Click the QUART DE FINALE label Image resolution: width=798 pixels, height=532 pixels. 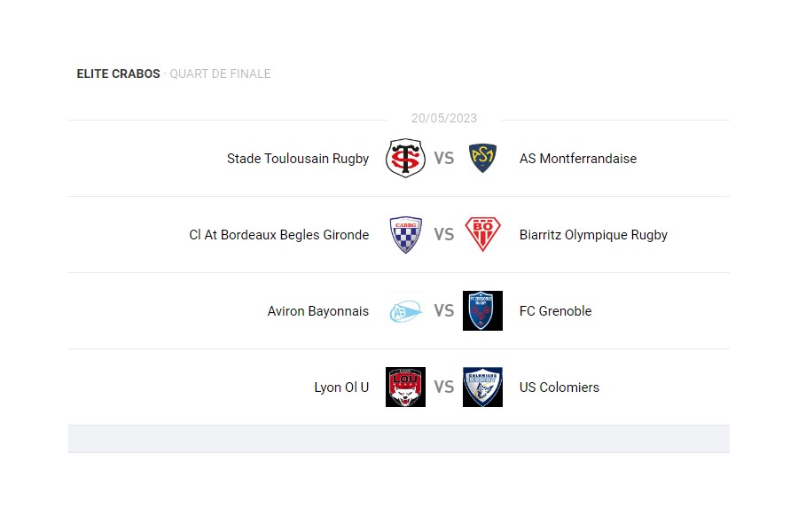point(220,74)
